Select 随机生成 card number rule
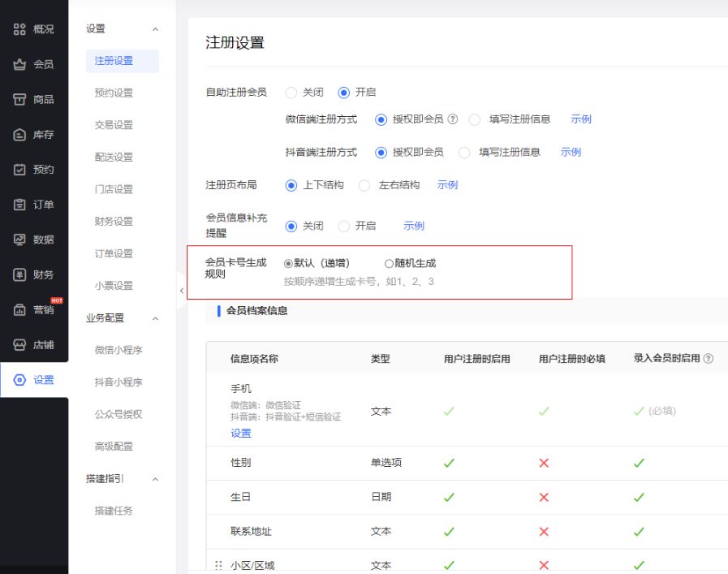 (390, 263)
